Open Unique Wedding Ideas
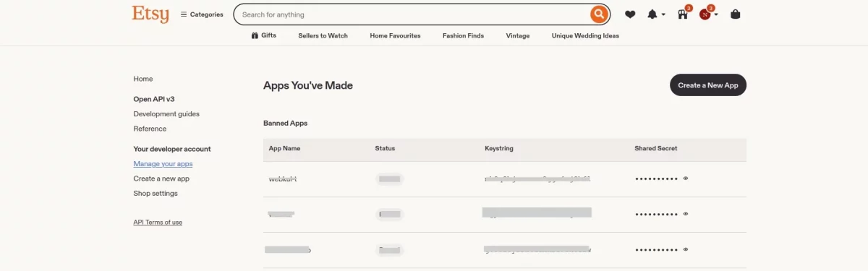Image resolution: width=868 pixels, height=271 pixels. pos(585,35)
